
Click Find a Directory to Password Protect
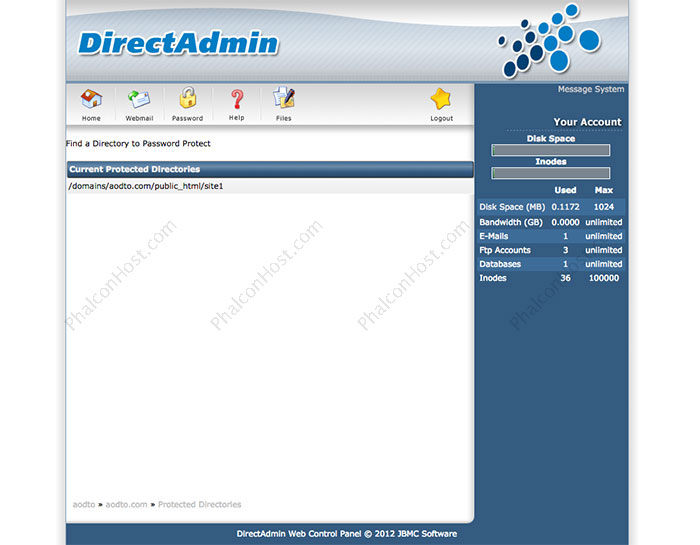(138, 143)
